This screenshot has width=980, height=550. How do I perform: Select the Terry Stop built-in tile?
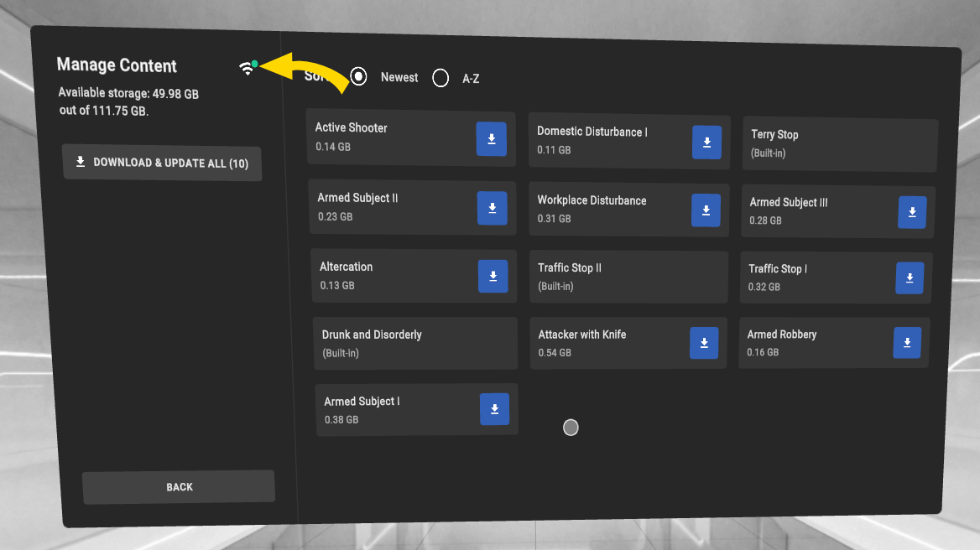(x=839, y=144)
